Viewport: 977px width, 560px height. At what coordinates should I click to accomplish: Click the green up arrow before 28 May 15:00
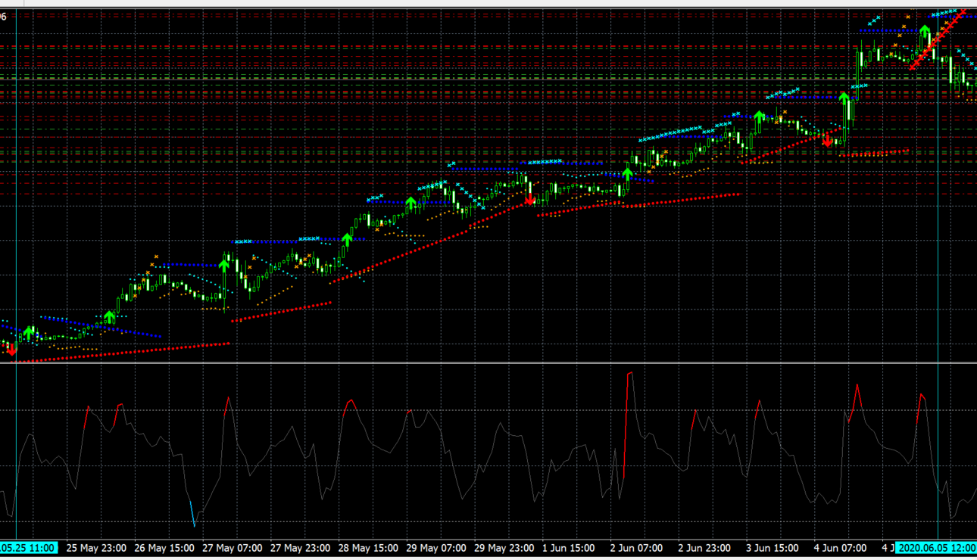tap(347, 240)
